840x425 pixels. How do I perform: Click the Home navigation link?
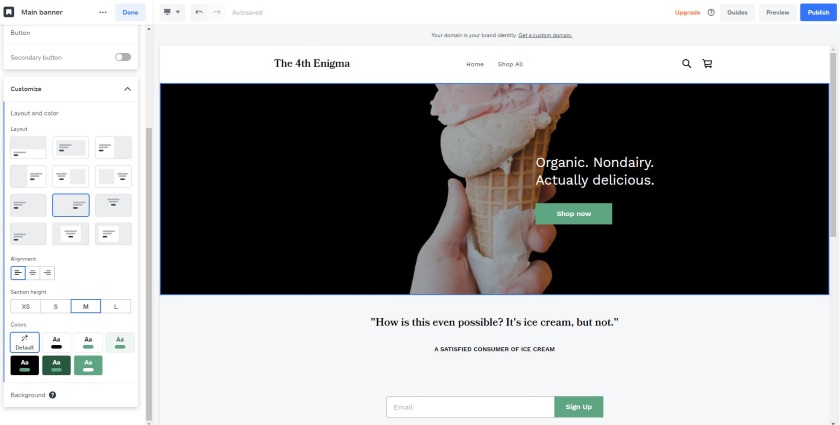475,64
